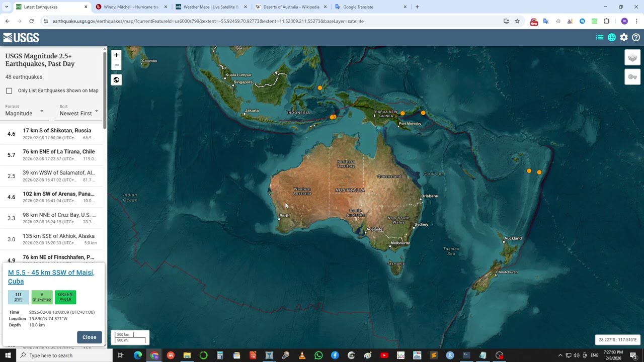
Task: Open the DYFI III badge
Action: click(18, 297)
